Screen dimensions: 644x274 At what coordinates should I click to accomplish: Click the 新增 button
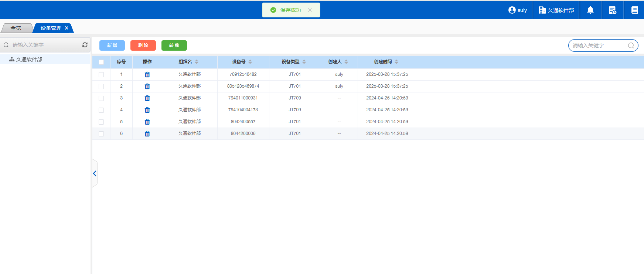(x=112, y=45)
